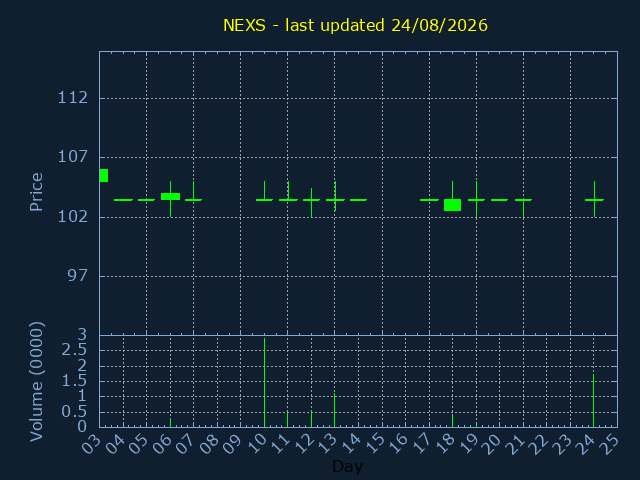
Task: Select the green candle body on day 06
Action: click(x=170, y=196)
